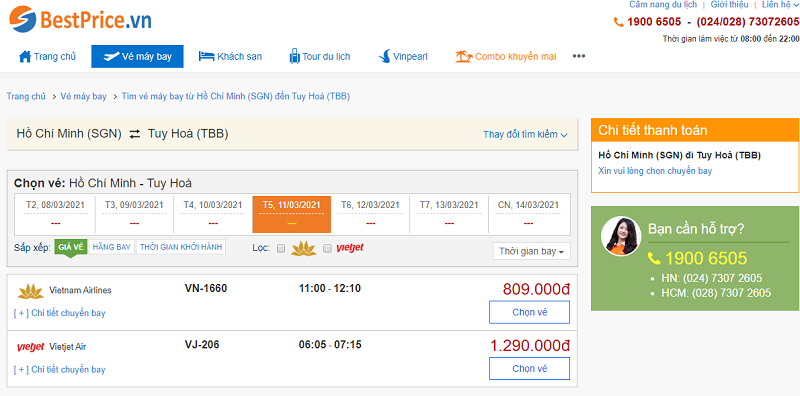The height and width of the screenshot is (396, 800).
Task: Tick the Vietjet filter checkbox
Action: coord(328,249)
